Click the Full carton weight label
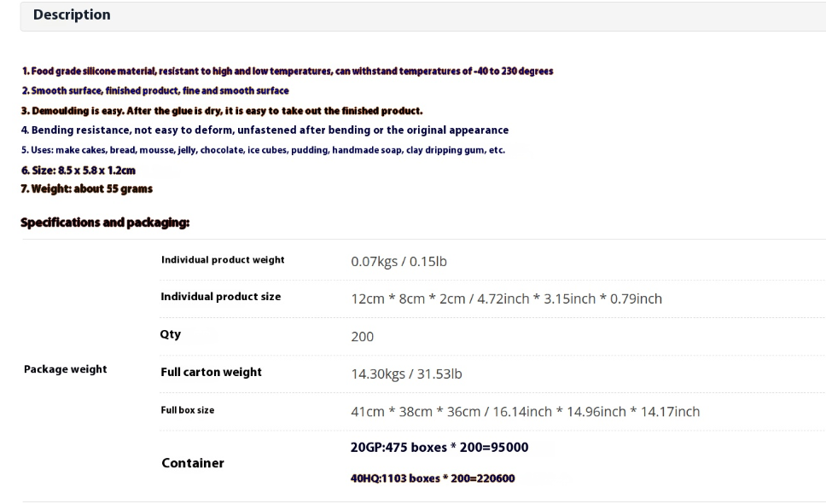The width and height of the screenshot is (826, 504). click(x=212, y=372)
